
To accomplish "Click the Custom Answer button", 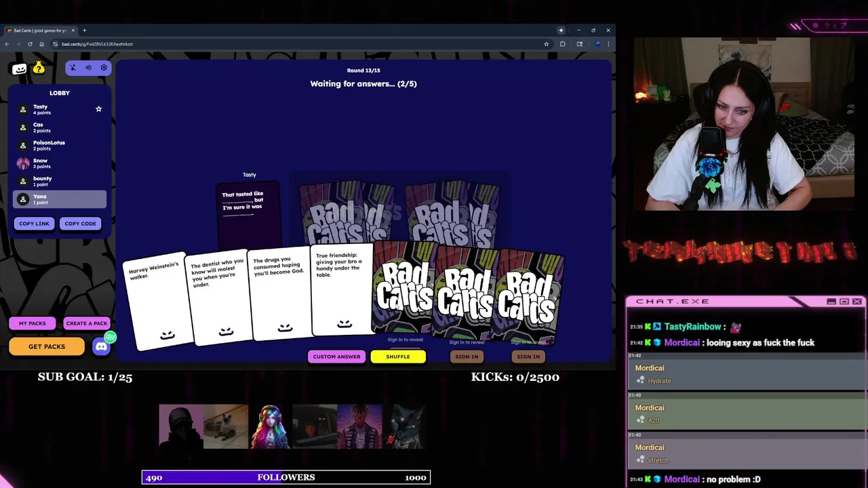I will tap(336, 357).
